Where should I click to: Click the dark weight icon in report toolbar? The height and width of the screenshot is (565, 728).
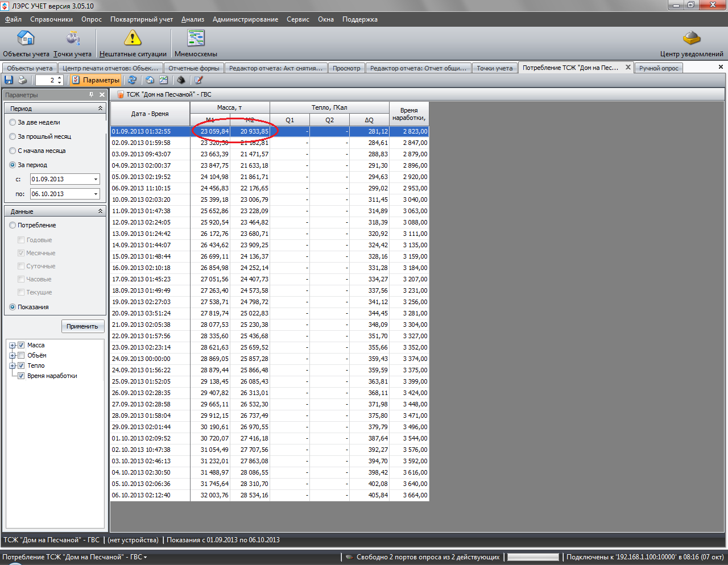coord(181,80)
